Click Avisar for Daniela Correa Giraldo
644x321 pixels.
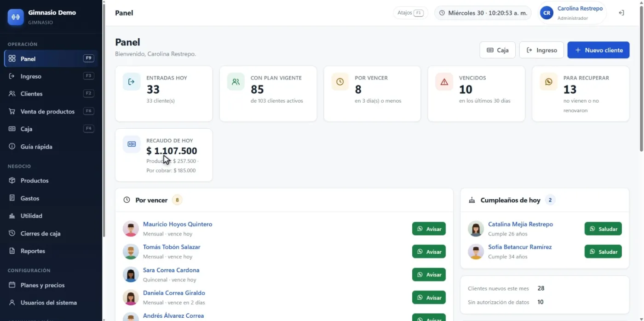[429, 298]
